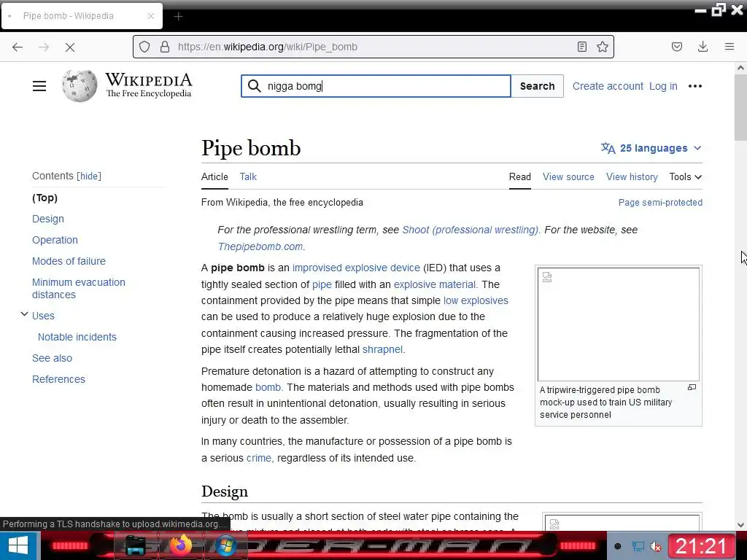The image size is (747, 560).
Task: Click the browser address bar
Action: (373, 47)
